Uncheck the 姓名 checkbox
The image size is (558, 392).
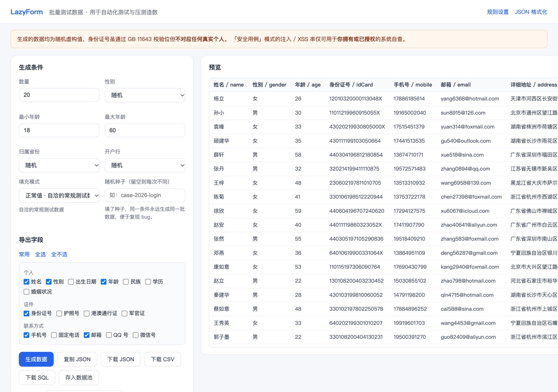pos(27,282)
